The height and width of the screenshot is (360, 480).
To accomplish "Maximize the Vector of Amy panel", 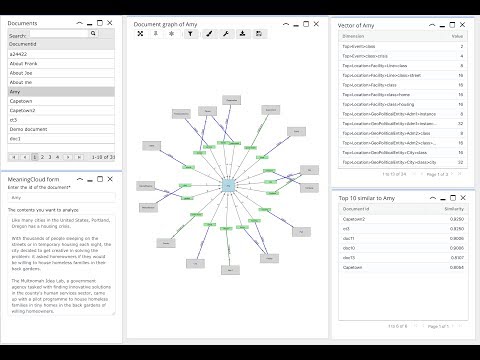I will (x=452, y=25).
